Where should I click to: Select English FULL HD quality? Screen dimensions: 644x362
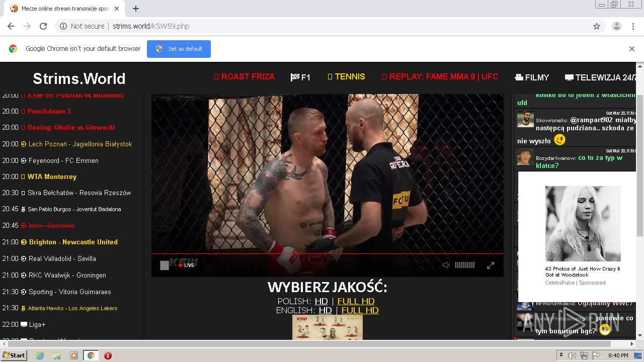[x=360, y=310]
